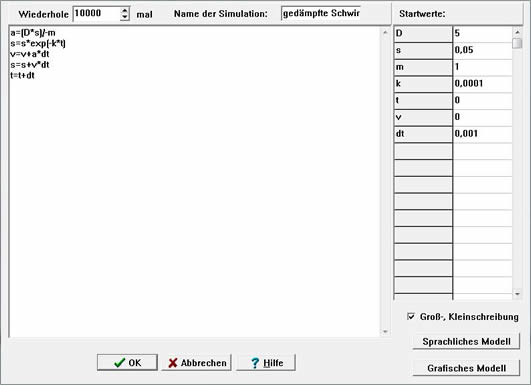This screenshot has height=385, width=531.
Task: Select the start value 0 for t
Action: coord(482,101)
